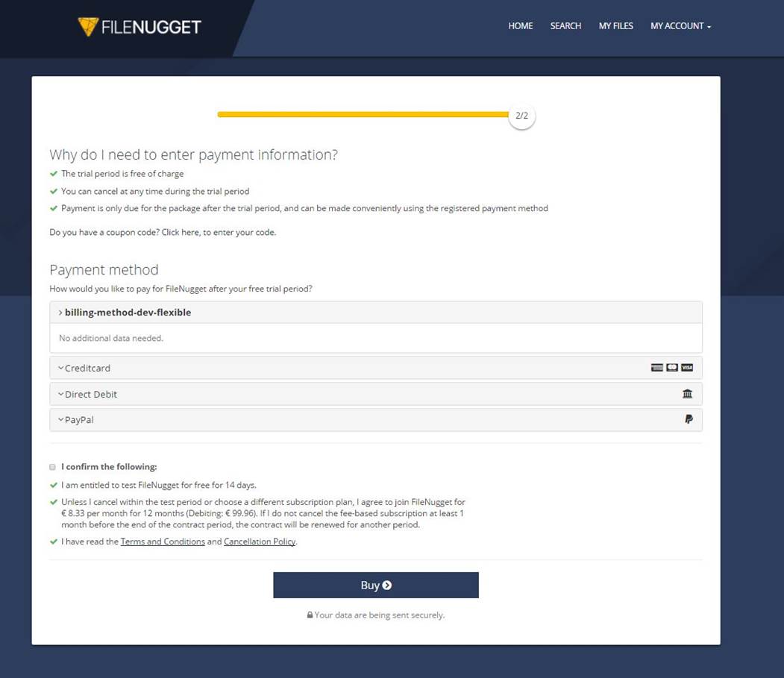Click green checkmark beside 'Unless I cancel'

pos(54,502)
